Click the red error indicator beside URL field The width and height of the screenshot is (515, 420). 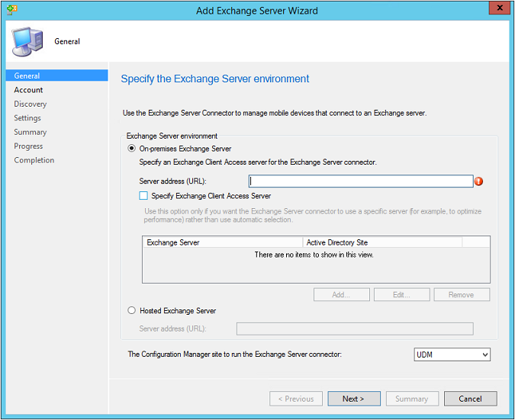click(478, 181)
